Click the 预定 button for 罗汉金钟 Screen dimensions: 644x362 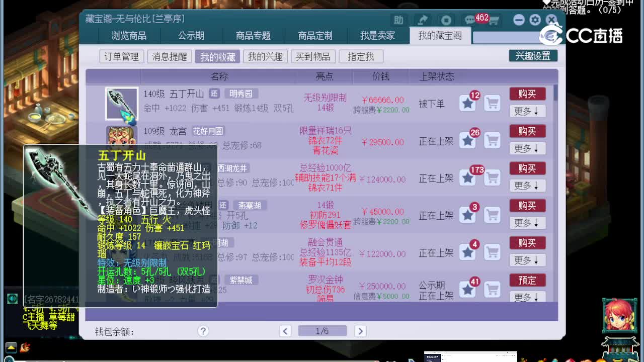click(527, 280)
